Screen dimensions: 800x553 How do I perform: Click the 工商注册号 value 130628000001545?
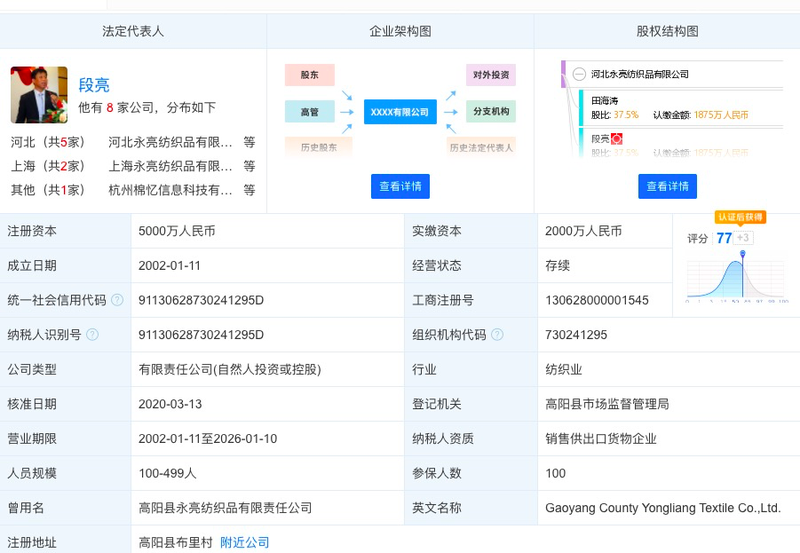click(597, 300)
